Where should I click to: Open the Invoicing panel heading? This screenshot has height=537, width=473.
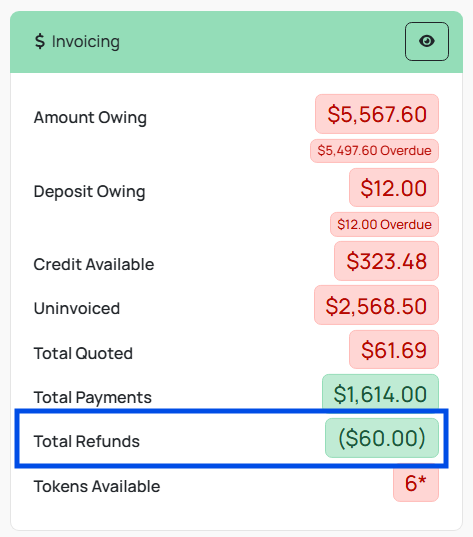pyautogui.click(x=86, y=41)
